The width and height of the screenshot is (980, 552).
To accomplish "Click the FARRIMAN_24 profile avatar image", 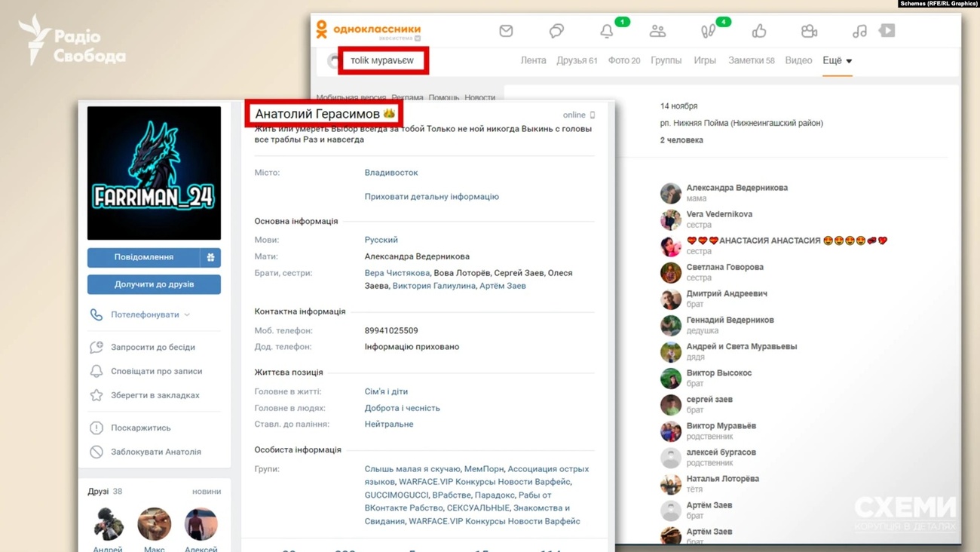I will point(154,173).
